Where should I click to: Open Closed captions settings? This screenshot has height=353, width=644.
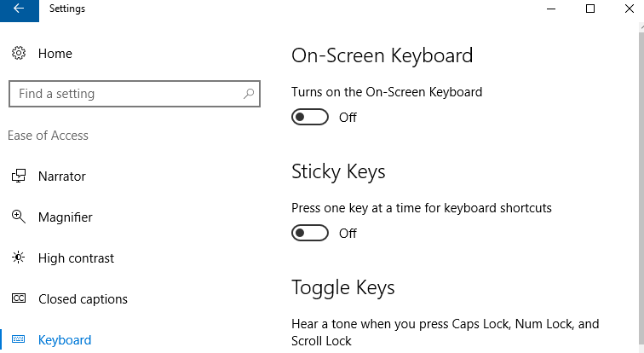tap(83, 299)
